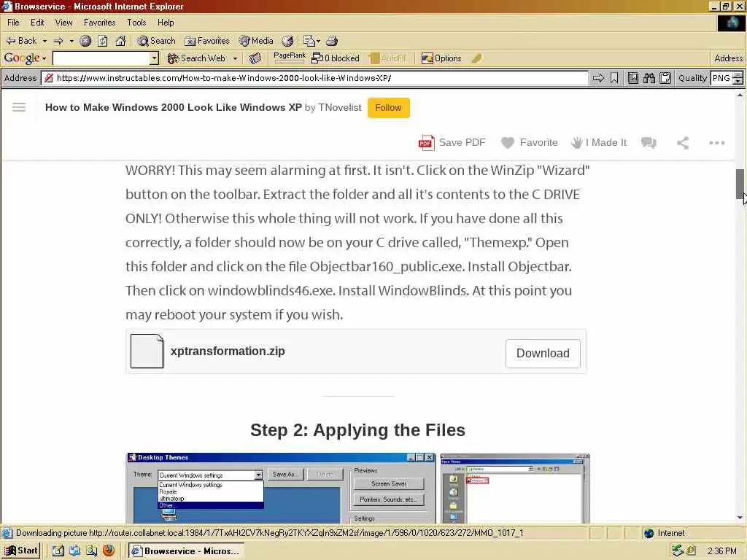
Task: Open the IE Search pane button
Action: [x=156, y=41]
